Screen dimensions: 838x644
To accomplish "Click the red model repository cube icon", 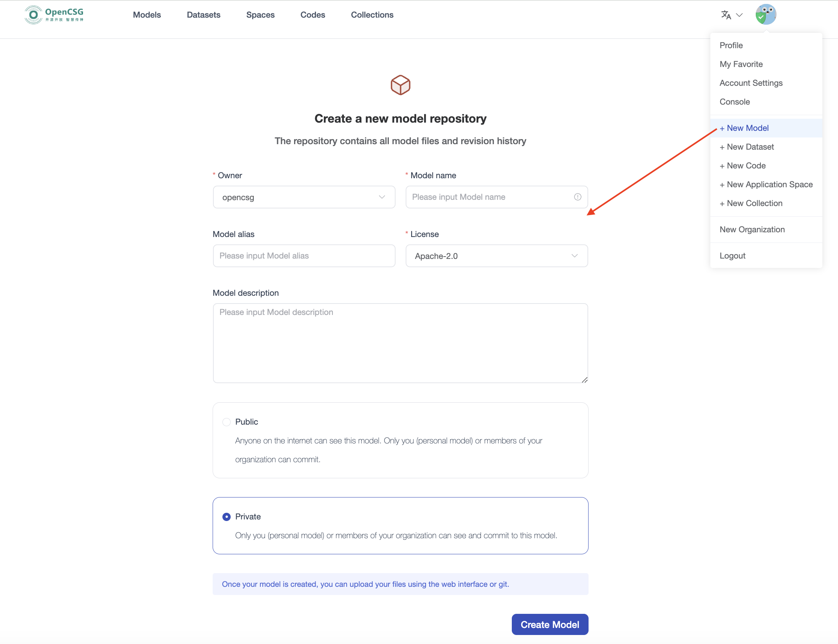I will click(400, 85).
